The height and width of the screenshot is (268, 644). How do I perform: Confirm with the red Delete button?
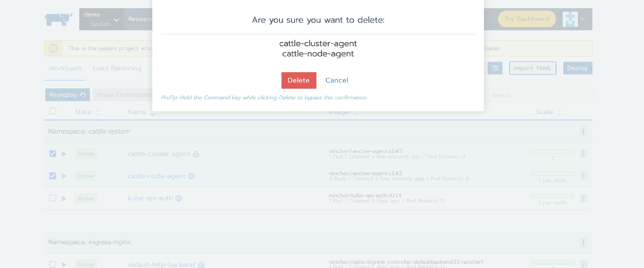coord(299,80)
